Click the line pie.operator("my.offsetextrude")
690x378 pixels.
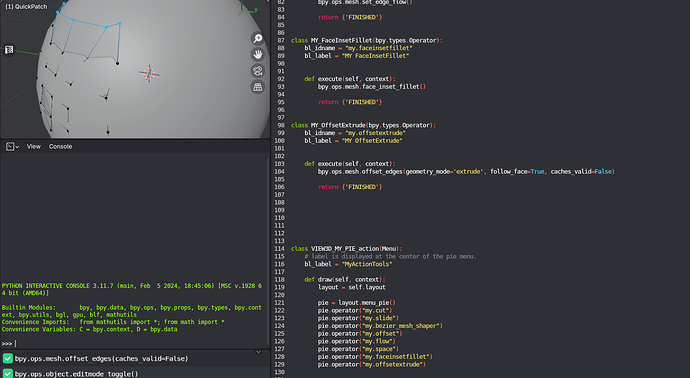pyautogui.click(x=371, y=364)
